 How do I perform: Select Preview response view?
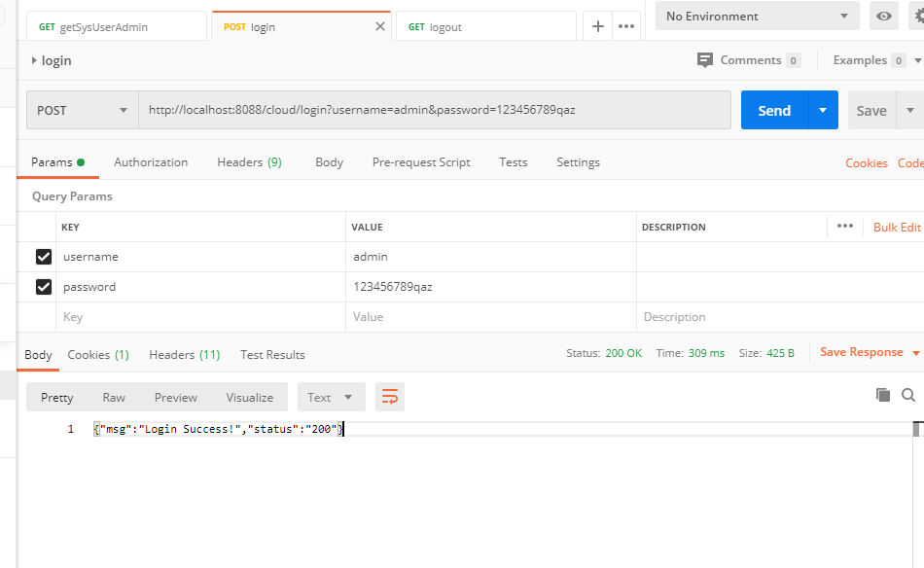point(176,397)
